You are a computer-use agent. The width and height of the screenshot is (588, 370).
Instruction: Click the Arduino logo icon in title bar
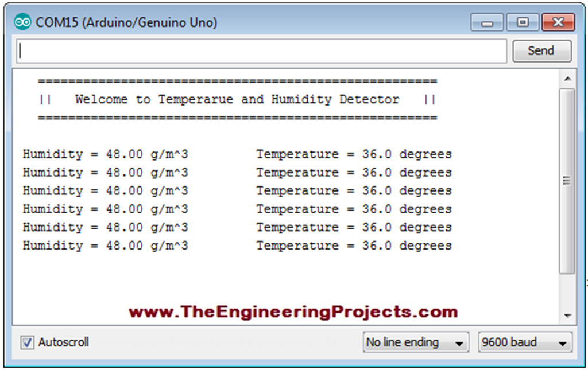point(22,22)
